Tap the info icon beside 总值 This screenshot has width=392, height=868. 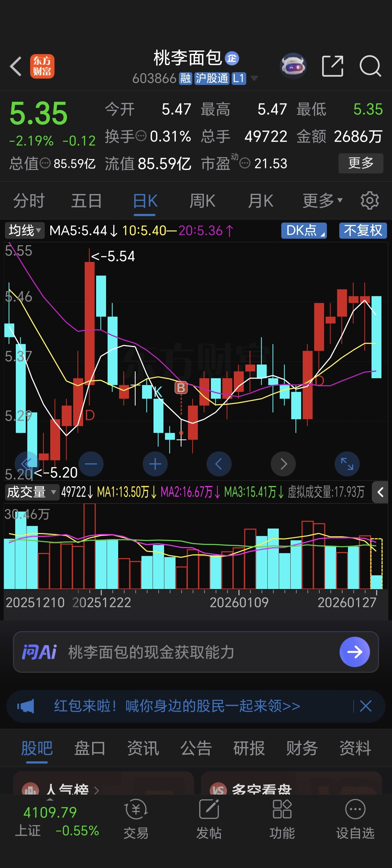click(x=45, y=163)
